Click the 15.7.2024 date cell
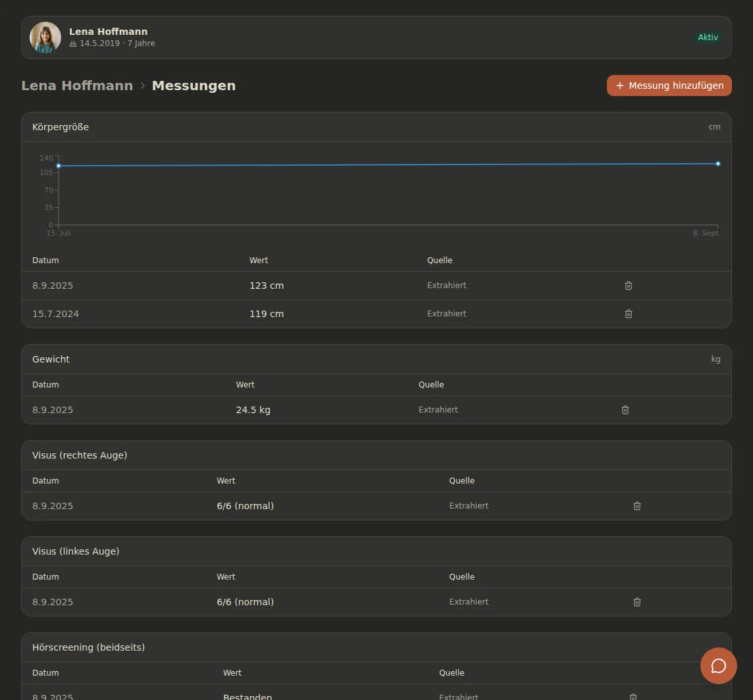This screenshot has width=753, height=700. pos(55,314)
